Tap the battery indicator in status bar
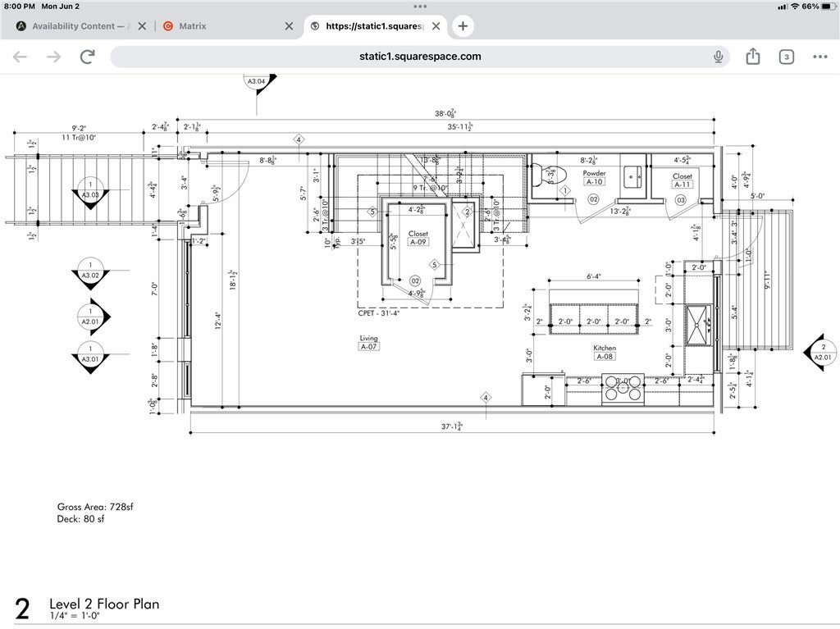Viewport: 840px width, 629px height. coord(822,6)
